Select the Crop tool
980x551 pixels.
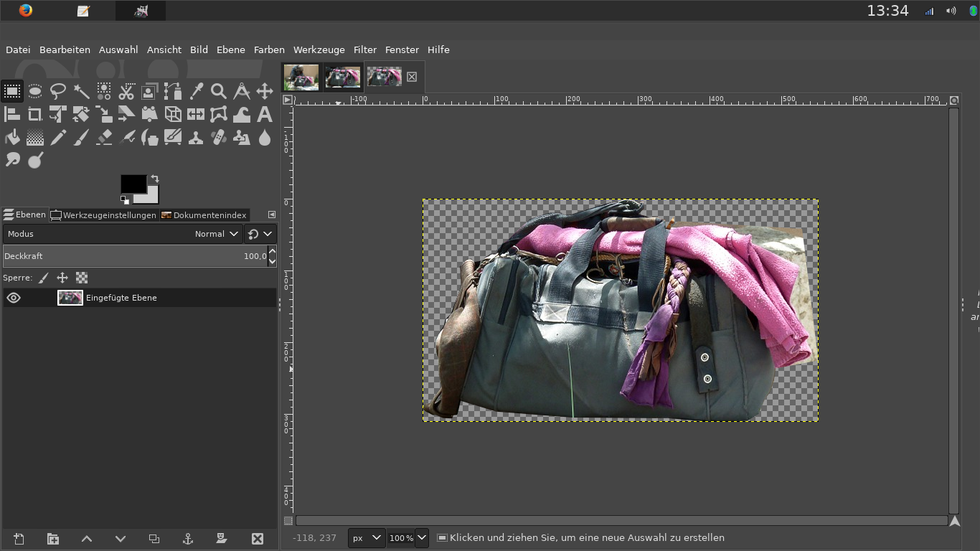(x=34, y=114)
